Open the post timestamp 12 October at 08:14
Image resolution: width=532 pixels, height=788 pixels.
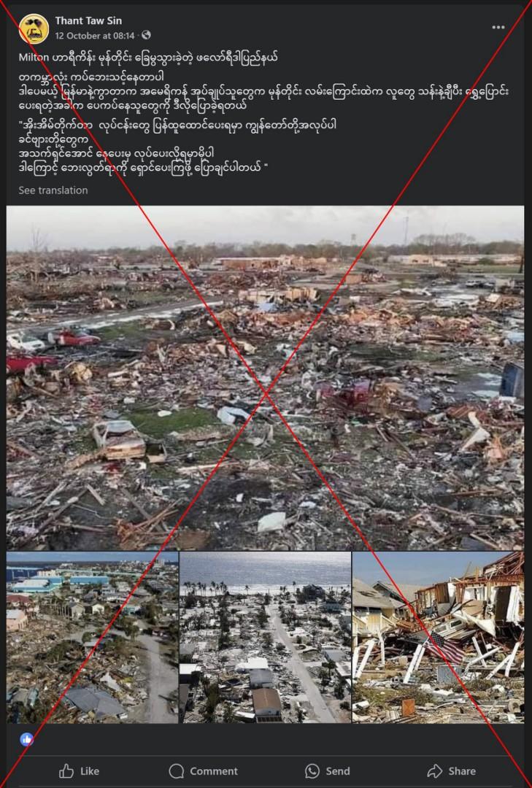pos(95,36)
